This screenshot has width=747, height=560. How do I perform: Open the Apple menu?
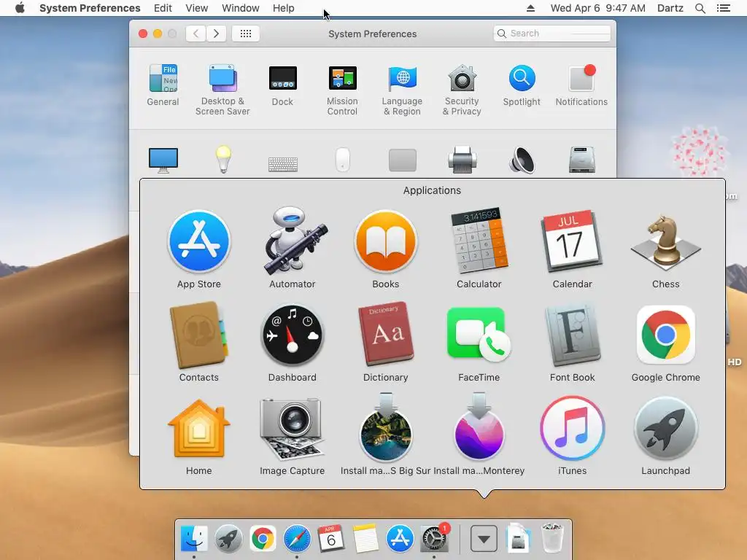[x=20, y=8]
